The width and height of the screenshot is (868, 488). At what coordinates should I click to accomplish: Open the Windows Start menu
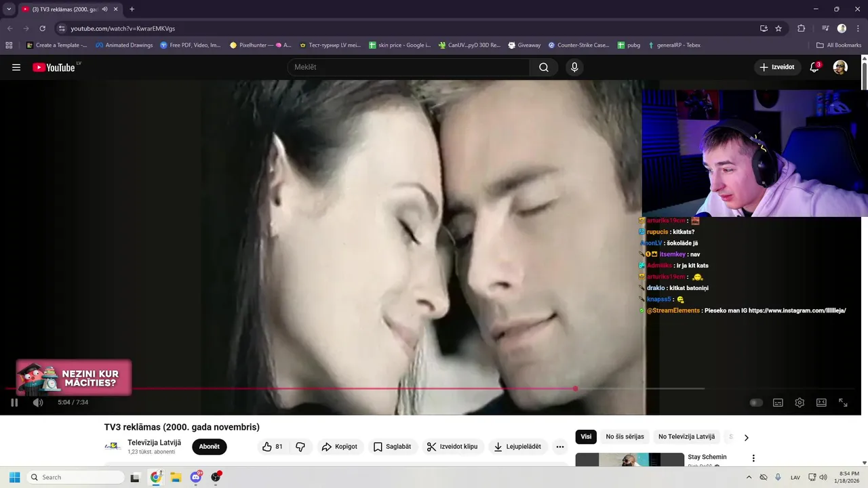pos(14,477)
